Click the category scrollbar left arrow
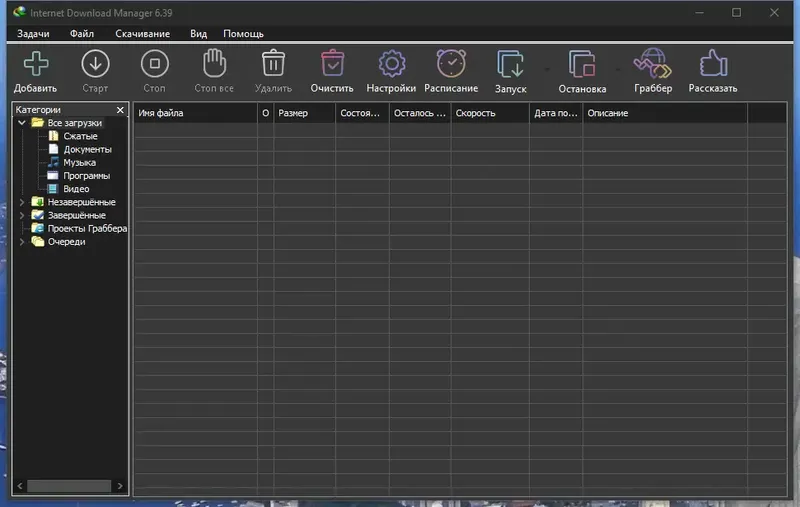The width and height of the screenshot is (800, 507). pos(20,486)
